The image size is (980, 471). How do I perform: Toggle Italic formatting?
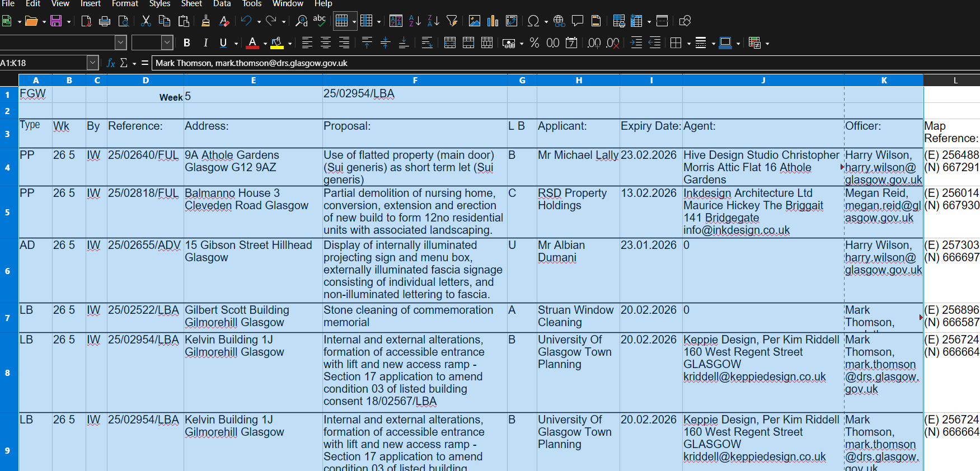205,43
